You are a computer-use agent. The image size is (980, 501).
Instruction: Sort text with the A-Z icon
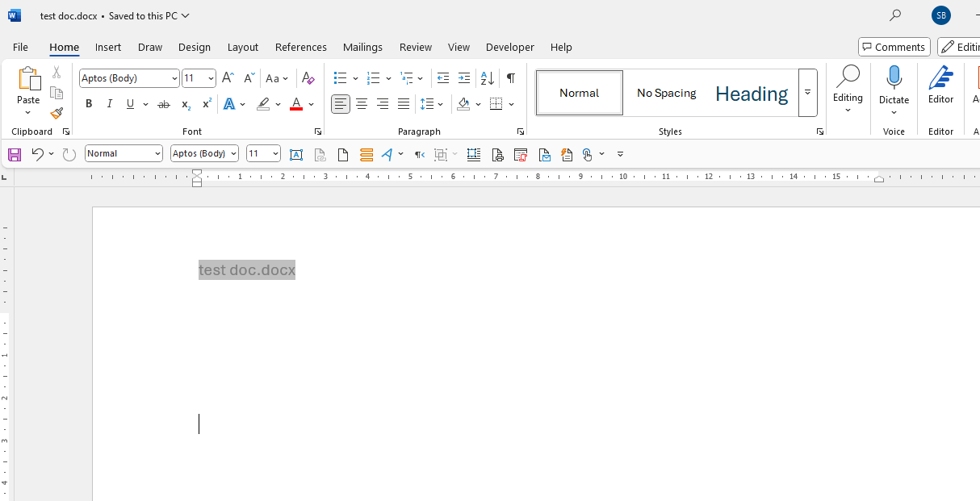click(487, 78)
